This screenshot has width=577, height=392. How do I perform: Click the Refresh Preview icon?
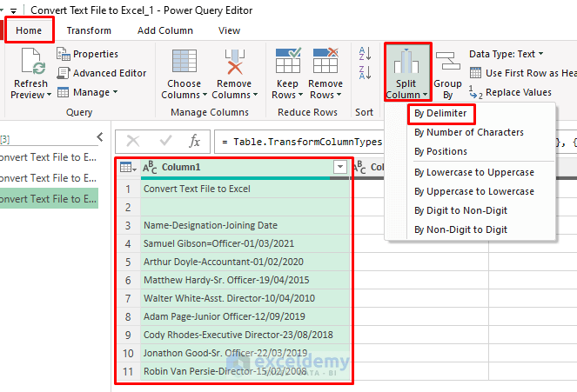coord(33,62)
